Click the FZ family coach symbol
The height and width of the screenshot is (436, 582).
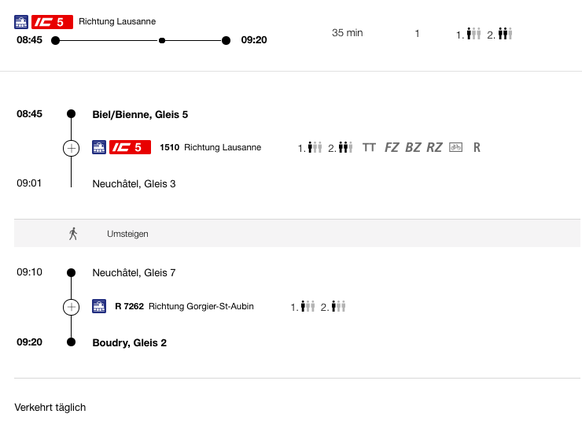click(x=392, y=147)
